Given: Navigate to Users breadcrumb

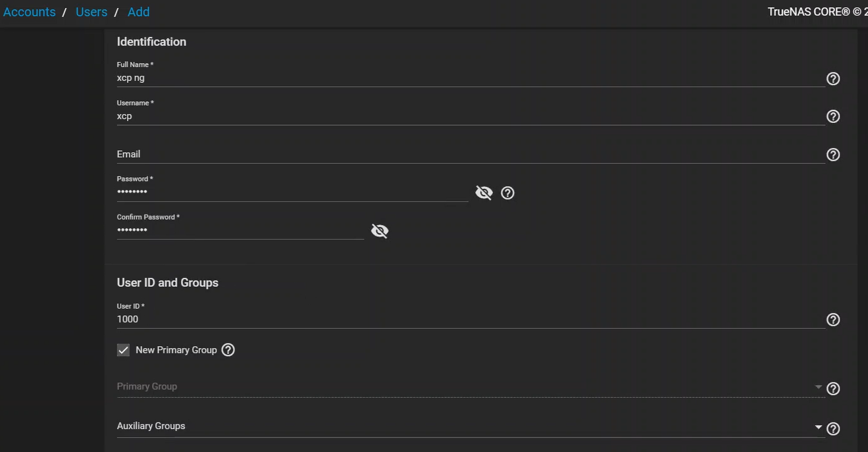Looking at the screenshot, I should [x=91, y=12].
